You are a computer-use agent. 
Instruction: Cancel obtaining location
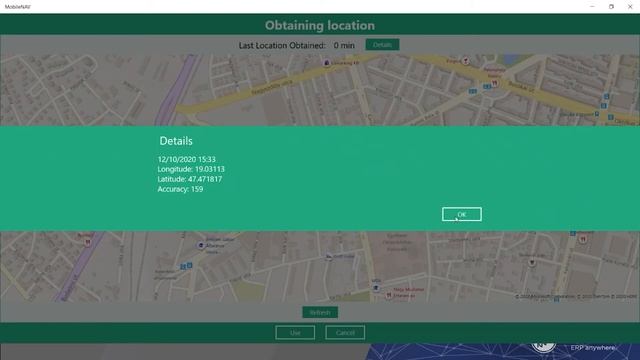[345, 333]
